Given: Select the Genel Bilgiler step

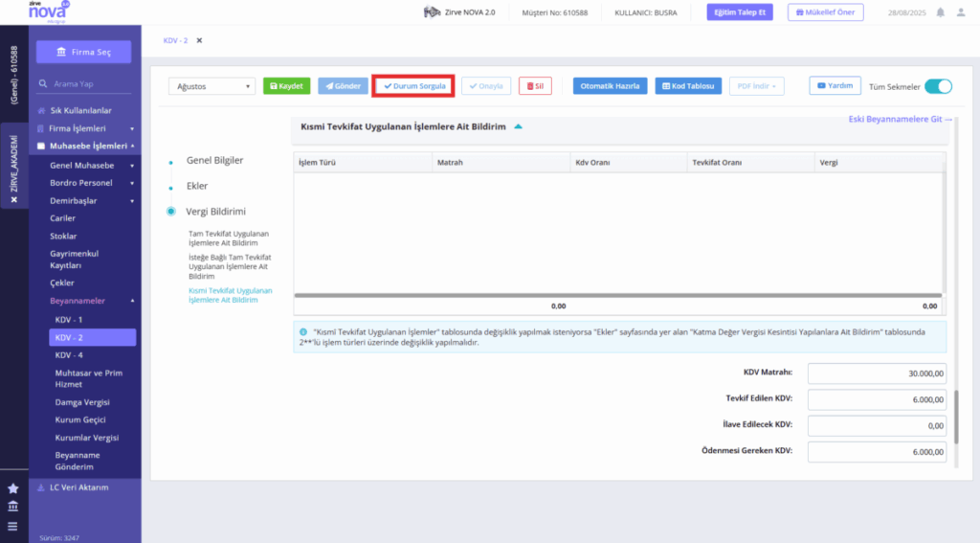Looking at the screenshot, I should click(x=214, y=160).
